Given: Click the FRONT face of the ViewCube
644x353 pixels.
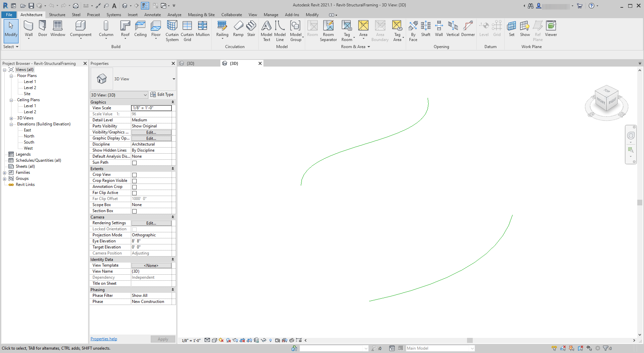Looking at the screenshot, I should pos(600,101).
